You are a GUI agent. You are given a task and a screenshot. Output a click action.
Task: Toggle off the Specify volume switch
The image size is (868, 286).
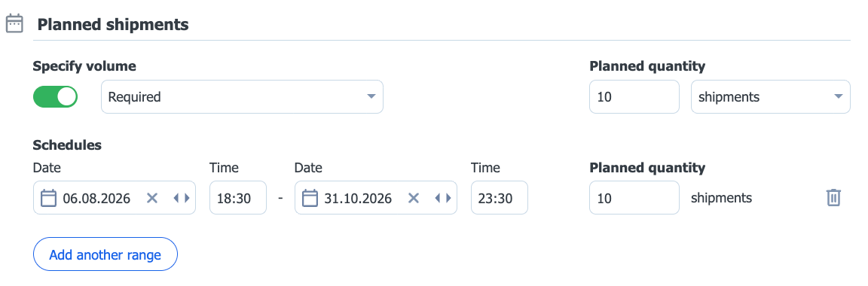tap(55, 97)
